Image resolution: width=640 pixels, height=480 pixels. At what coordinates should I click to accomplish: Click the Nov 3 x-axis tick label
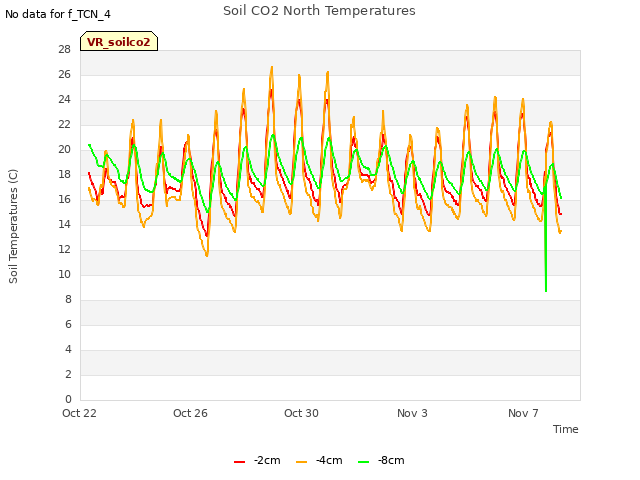pos(412,413)
